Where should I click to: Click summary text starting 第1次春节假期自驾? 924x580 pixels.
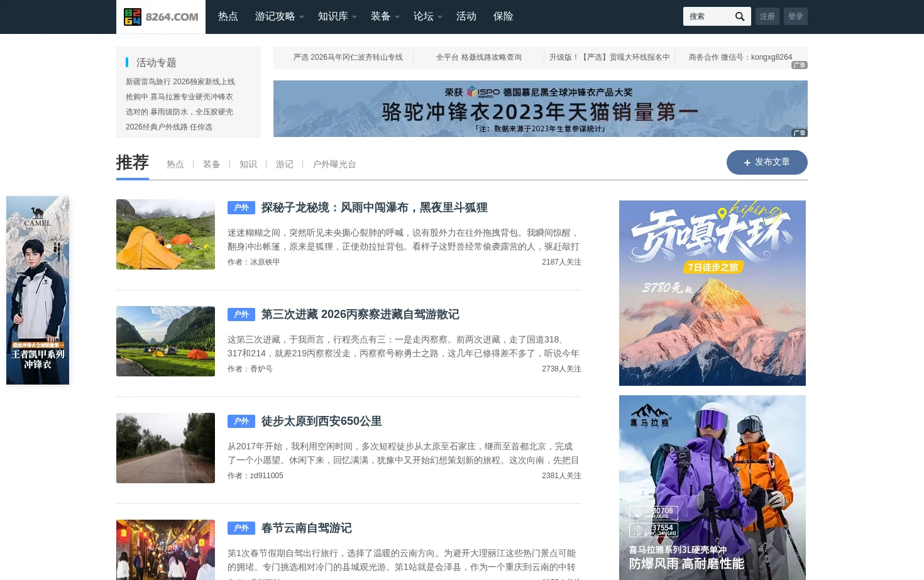[x=402, y=560]
